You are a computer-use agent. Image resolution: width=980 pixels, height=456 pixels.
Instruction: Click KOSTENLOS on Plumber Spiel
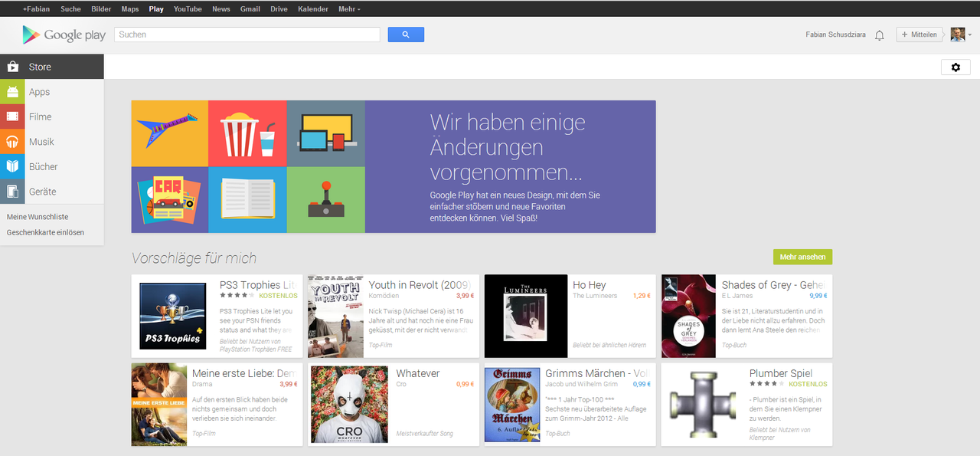[808, 384]
